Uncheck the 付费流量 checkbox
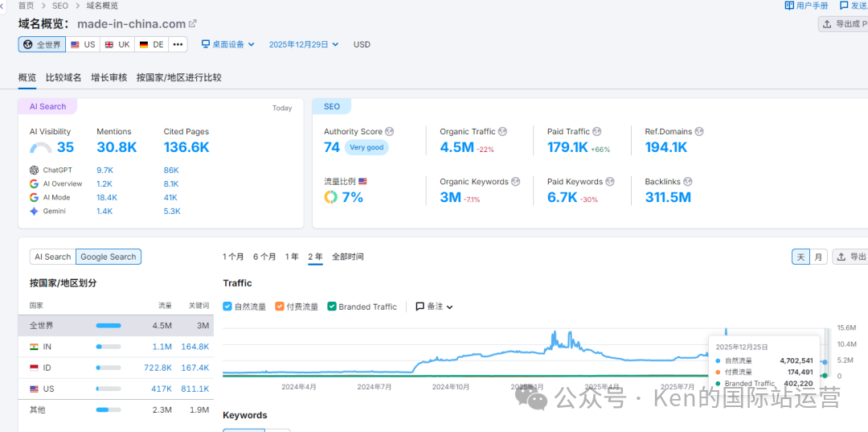Image resolution: width=868 pixels, height=432 pixels. pyautogui.click(x=280, y=307)
